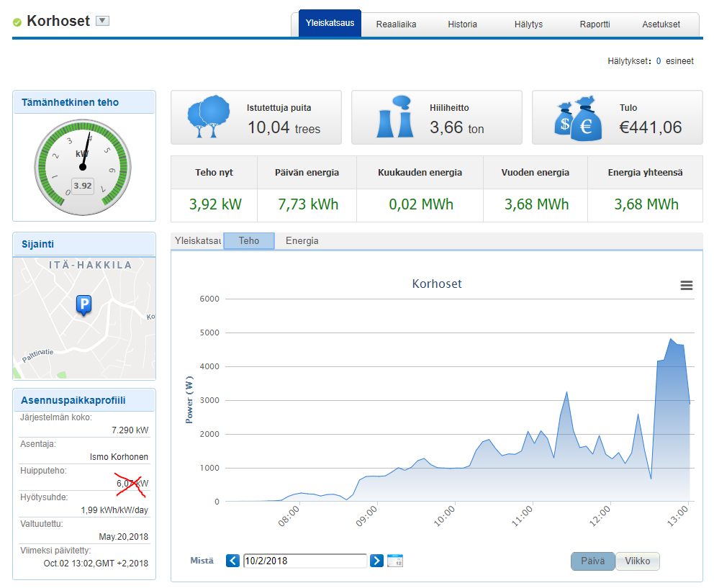
Task: Click the cooling towers carbon emission icon
Action: (395, 117)
